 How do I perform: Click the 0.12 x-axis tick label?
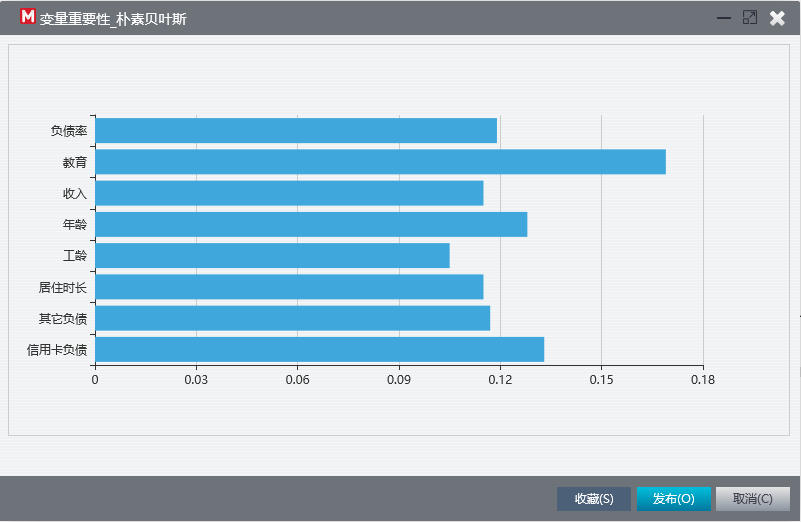pos(500,379)
